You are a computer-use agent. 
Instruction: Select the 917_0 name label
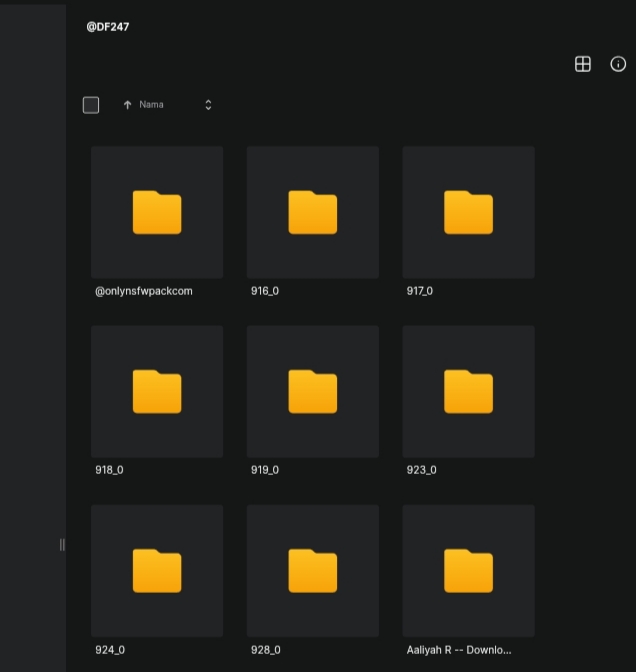click(420, 291)
